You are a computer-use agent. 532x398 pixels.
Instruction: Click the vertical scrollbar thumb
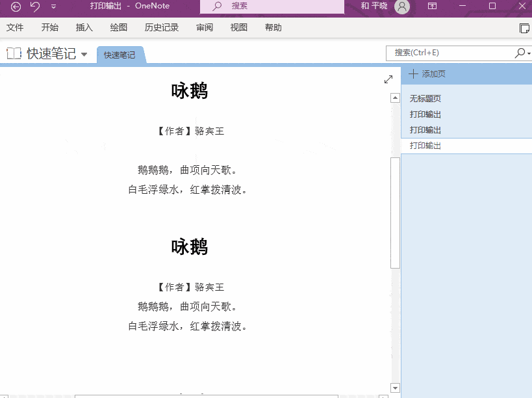[x=396, y=213]
